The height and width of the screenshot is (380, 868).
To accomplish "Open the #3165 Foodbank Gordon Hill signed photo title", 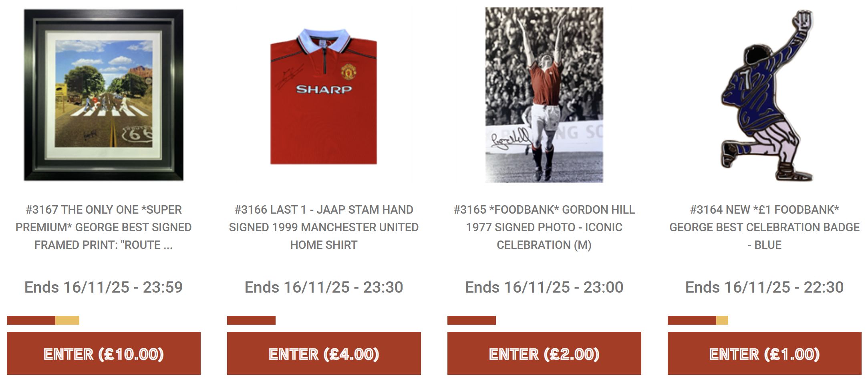I will 544,227.
